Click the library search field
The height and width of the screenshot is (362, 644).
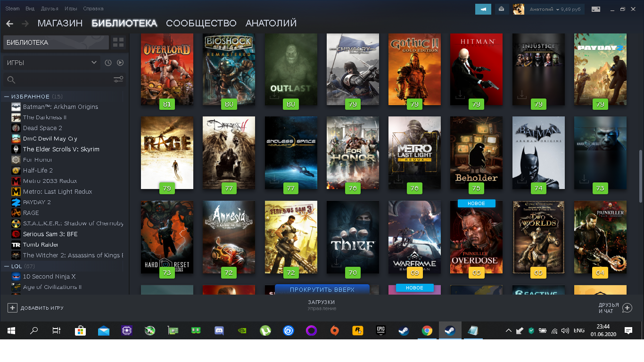pyautogui.click(x=65, y=80)
